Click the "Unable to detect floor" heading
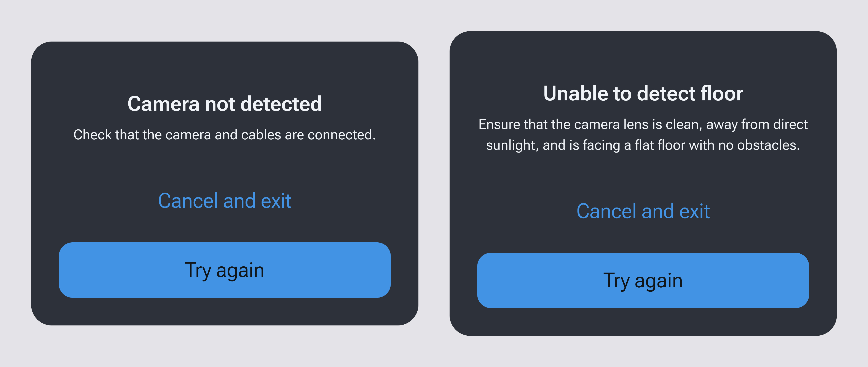868x367 pixels. point(643,93)
